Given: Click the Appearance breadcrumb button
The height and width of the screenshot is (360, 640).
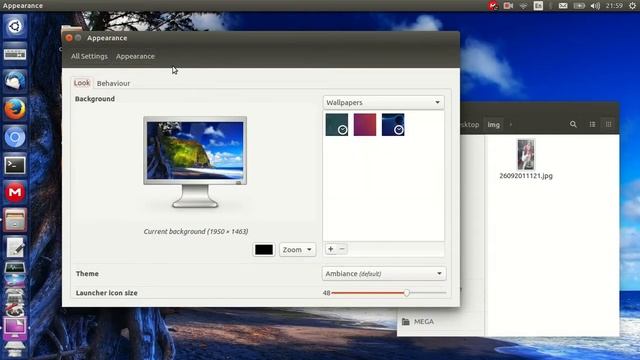Looking at the screenshot, I should [x=135, y=56].
